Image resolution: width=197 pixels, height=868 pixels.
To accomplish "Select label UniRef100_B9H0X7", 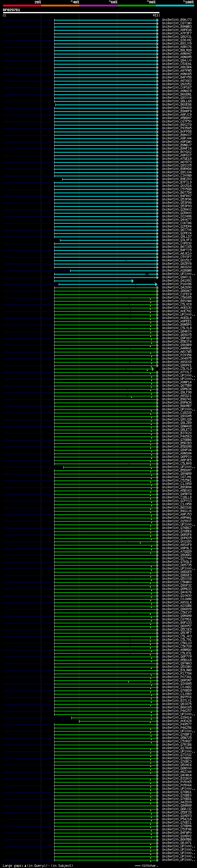I will [177, 135].
